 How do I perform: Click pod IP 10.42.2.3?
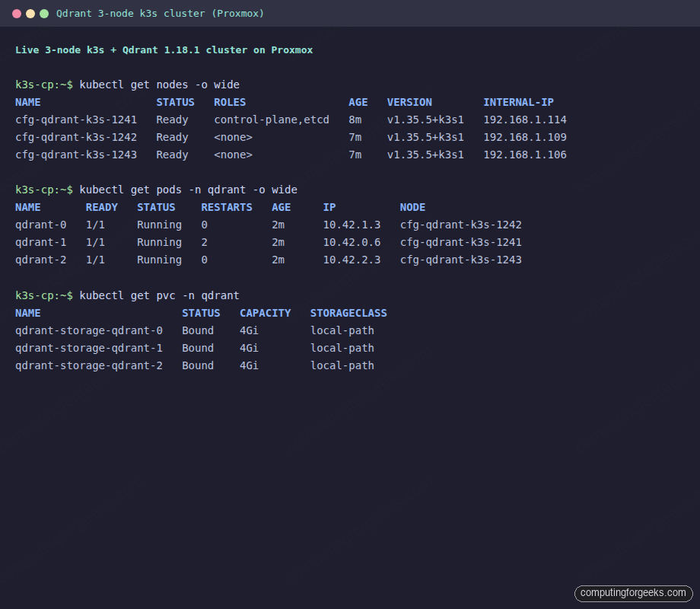pos(352,260)
